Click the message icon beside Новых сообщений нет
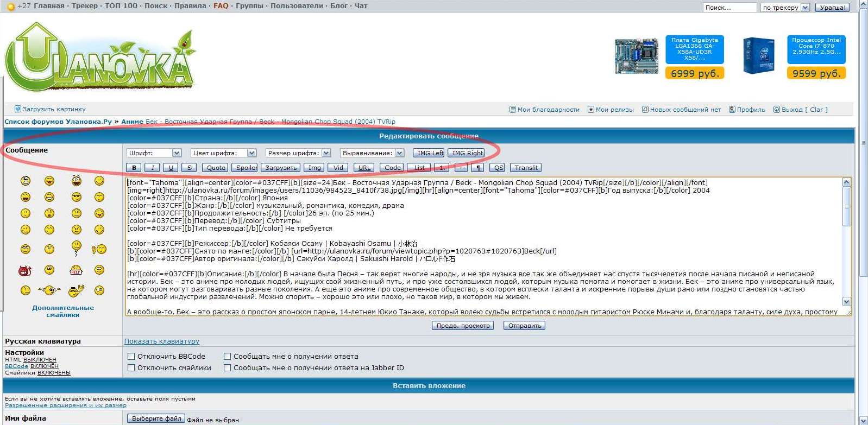 point(645,110)
